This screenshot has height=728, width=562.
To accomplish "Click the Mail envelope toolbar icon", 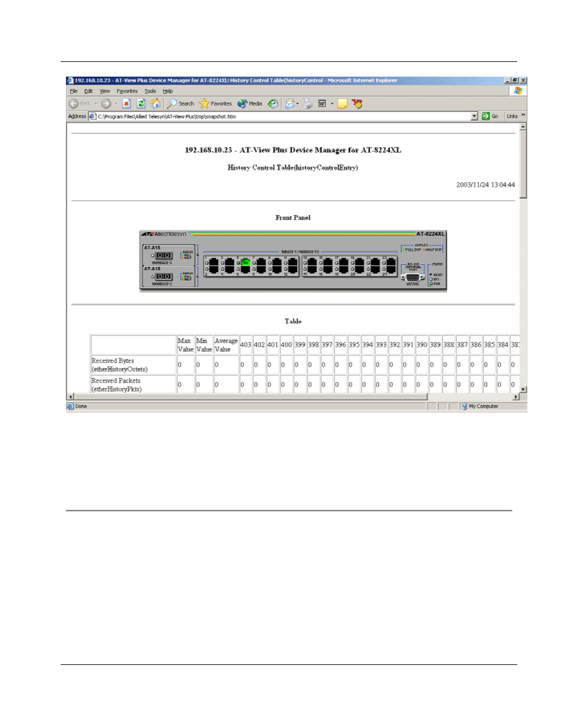I will click(x=290, y=104).
